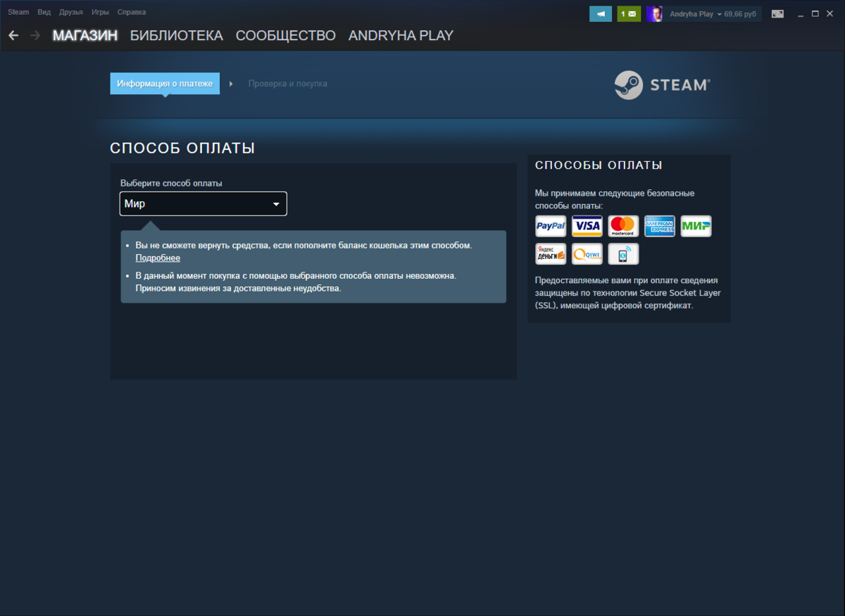Maximize the Steam window
This screenshot has height=616, width=845.
coord(815,13)
